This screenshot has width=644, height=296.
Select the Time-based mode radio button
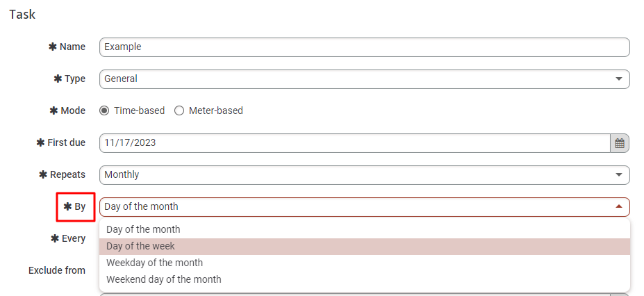tap(104, 111)
